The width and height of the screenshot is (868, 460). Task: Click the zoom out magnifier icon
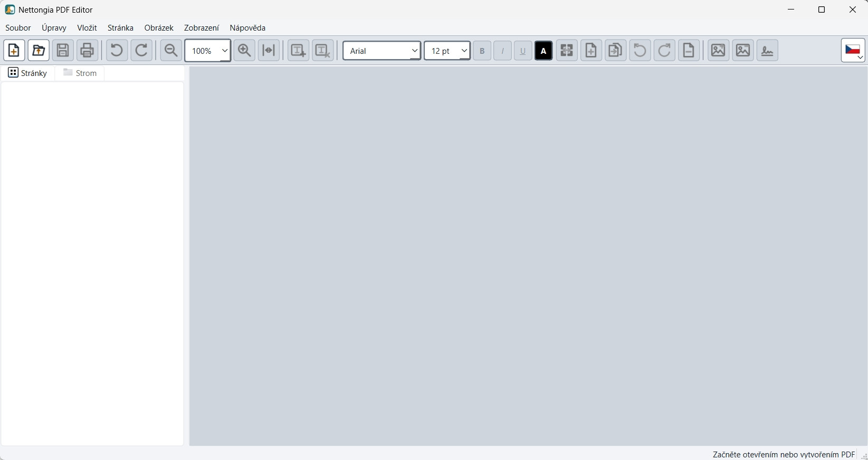[171, 51]
